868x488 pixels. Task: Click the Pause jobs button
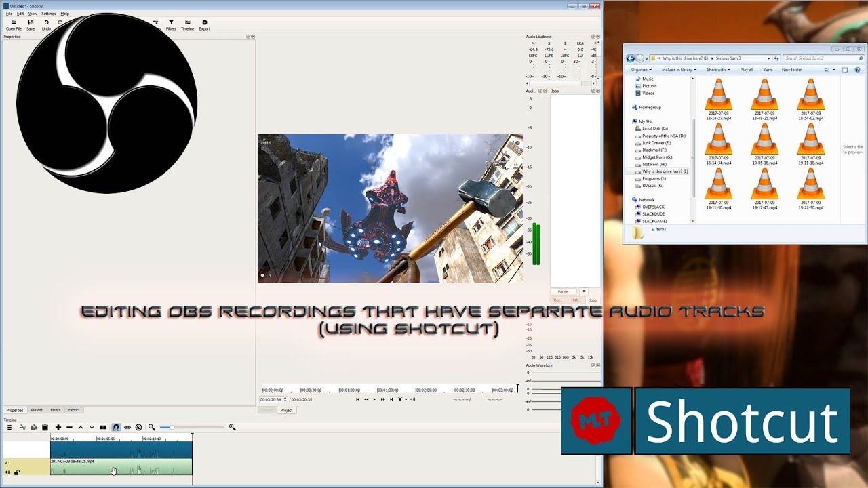pyautogui.click(x=563, y=291)
